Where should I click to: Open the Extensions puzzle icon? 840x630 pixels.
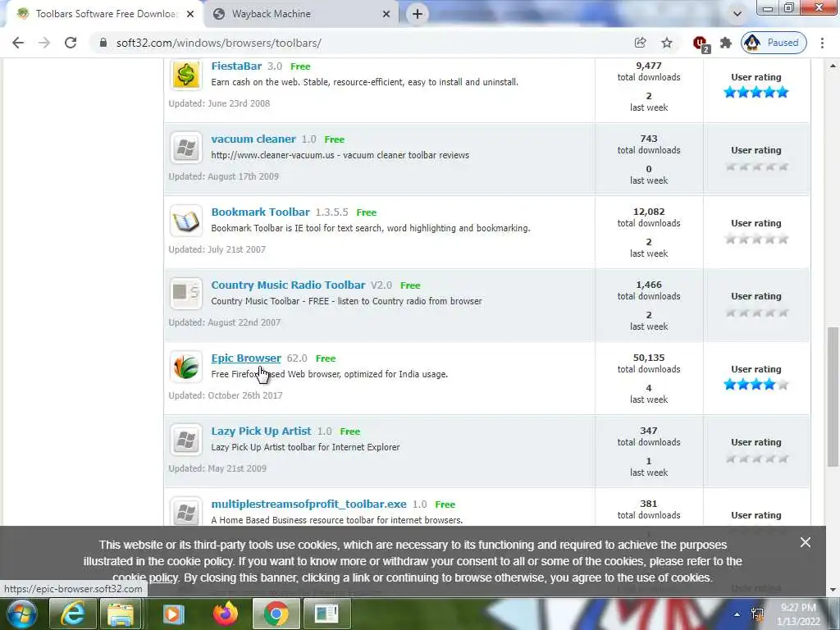coord(726,43)
